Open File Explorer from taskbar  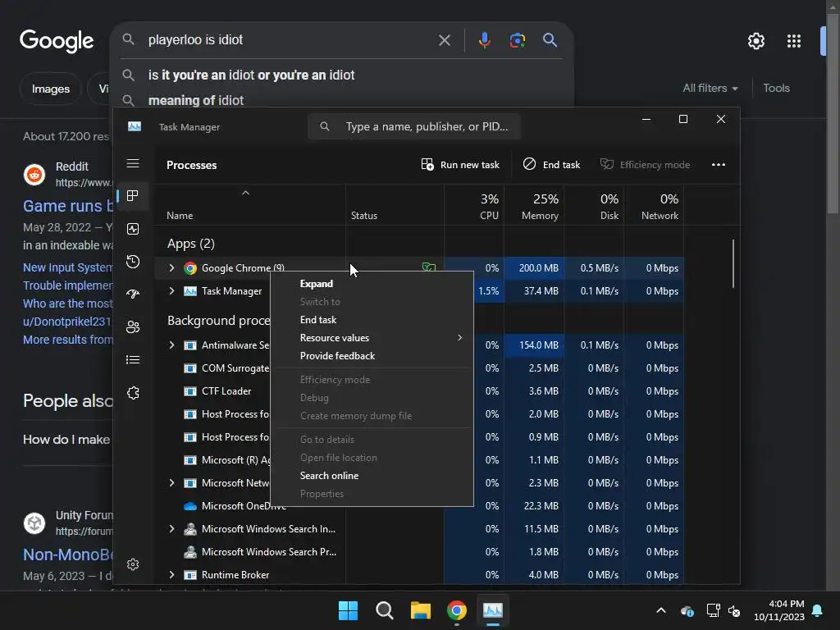(x=421, y=610)
